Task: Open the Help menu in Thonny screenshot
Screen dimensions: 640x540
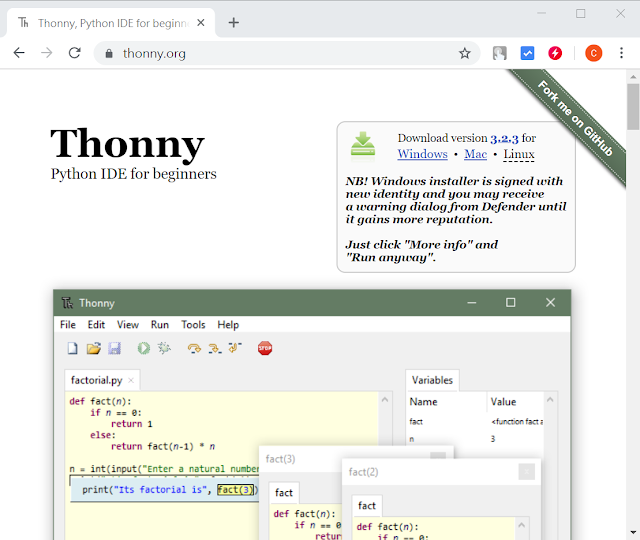Action: pyautogui.click(x=228, y=325)
